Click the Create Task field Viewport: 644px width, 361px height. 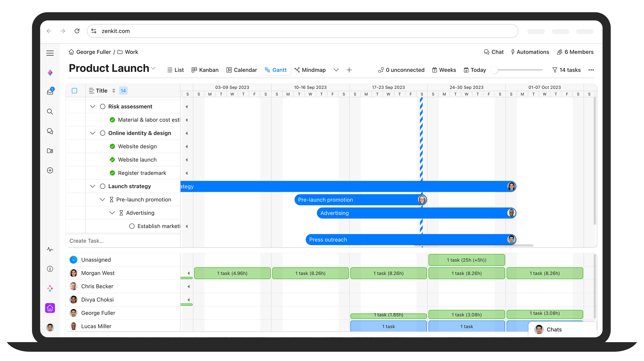click(87, 241)
